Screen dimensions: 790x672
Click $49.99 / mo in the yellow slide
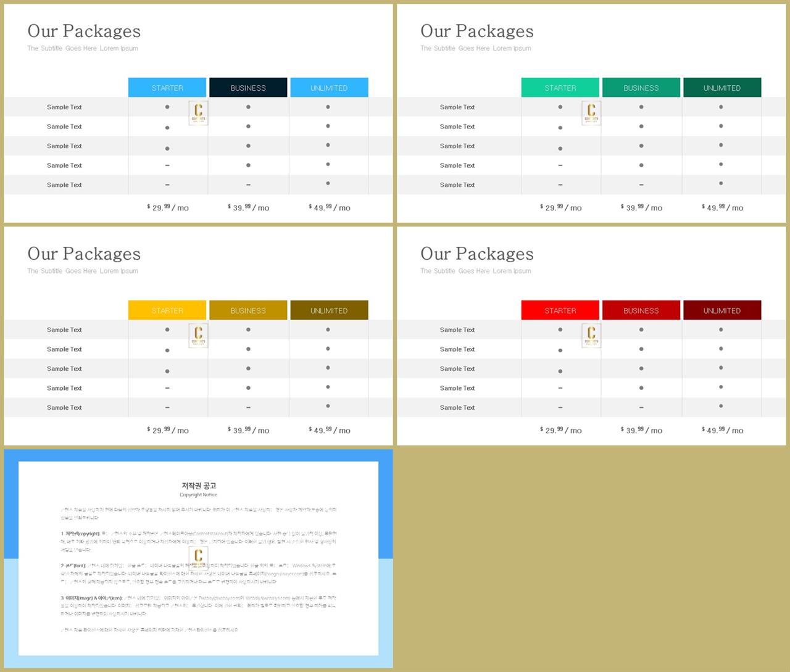tap(330, 430)
